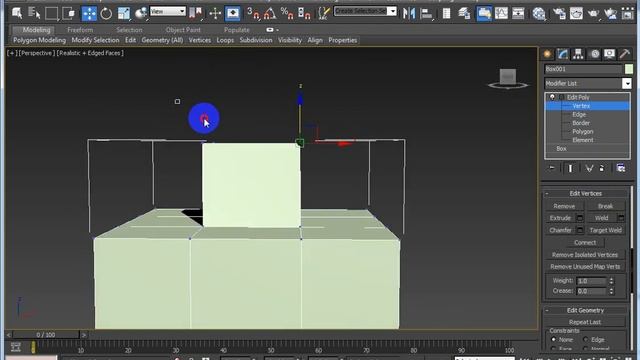
Task: Click the Break button
Action: [605, 206]
